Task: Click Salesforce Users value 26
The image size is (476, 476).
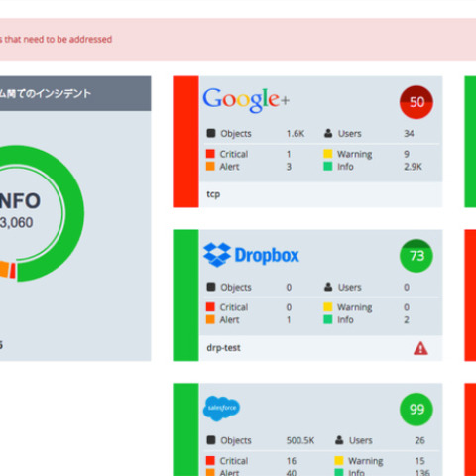Action: pyautogui.click(x=419, y=440)
